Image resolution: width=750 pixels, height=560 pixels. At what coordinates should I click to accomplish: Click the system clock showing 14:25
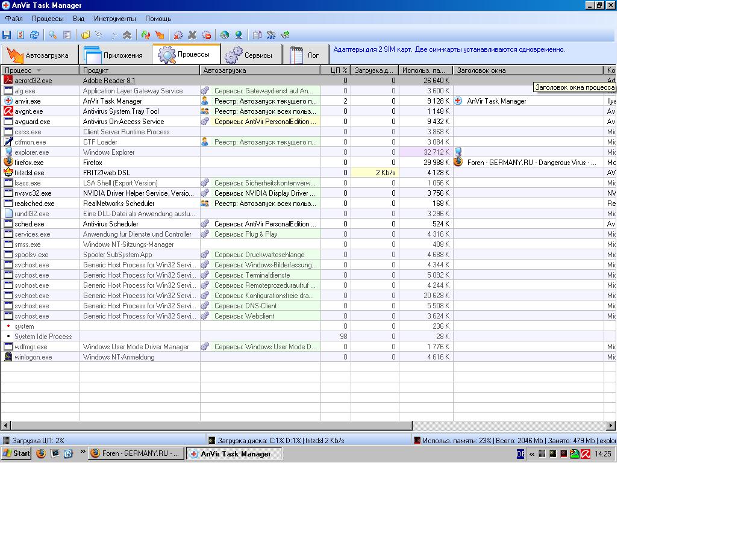tap(602, 454)
